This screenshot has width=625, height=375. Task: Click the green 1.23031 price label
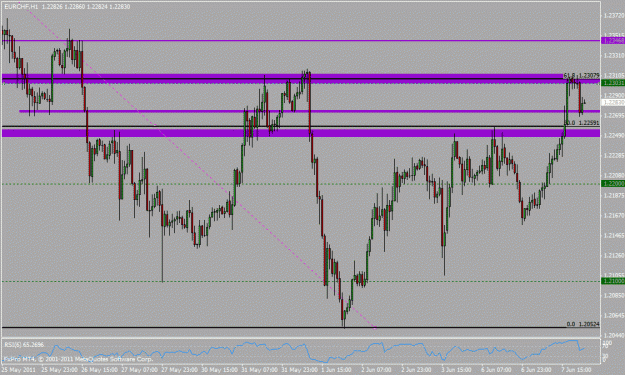[x=613, y=82]
